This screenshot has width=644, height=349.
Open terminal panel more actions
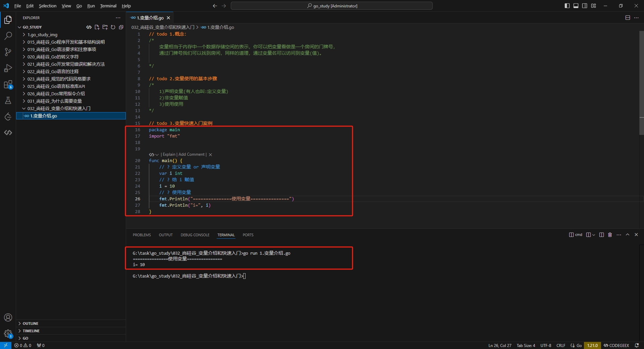tap(619, 235)
